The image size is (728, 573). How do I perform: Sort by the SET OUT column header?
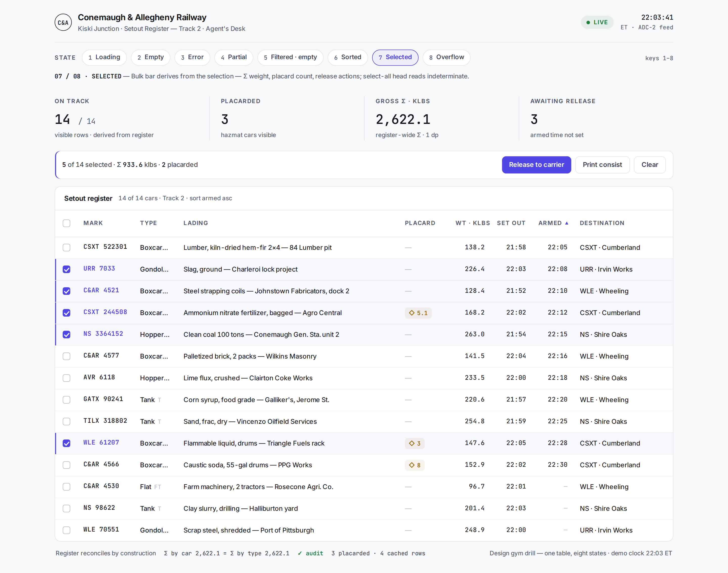point(511,223)
